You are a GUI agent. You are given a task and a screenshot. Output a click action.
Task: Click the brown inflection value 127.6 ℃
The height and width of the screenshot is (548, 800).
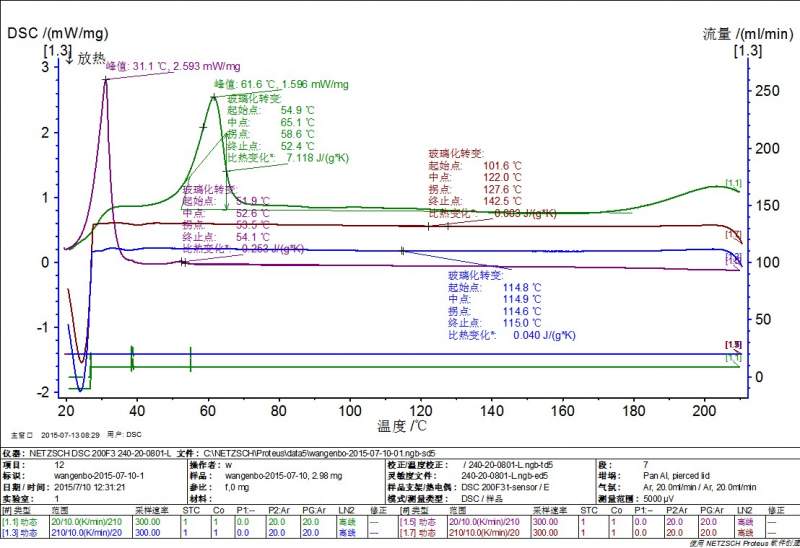[503, 189]
